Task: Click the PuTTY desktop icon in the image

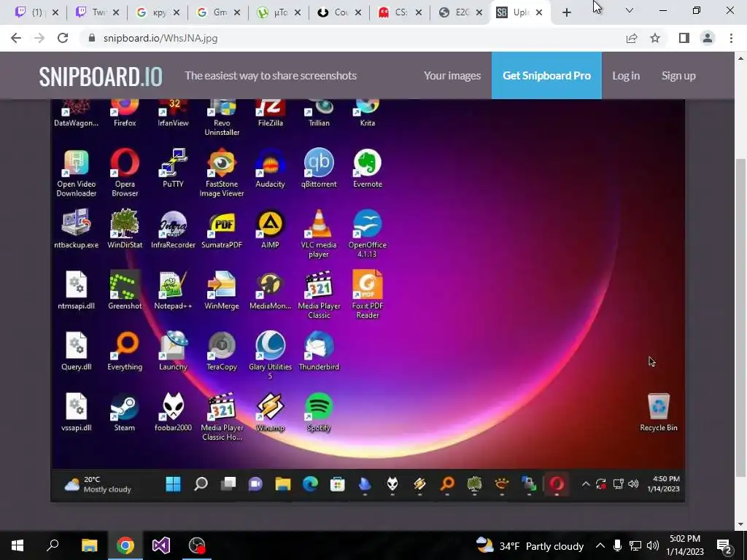Action: coord(173,168)
